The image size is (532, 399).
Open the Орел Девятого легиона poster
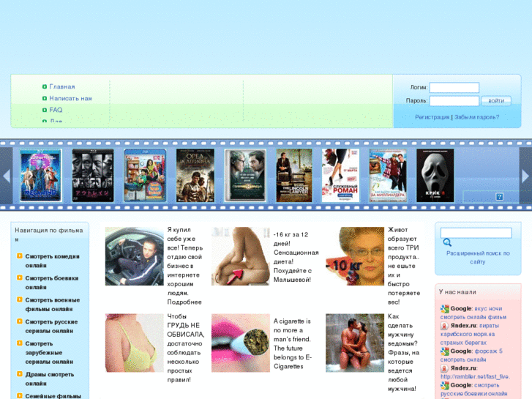click(195, 175)
